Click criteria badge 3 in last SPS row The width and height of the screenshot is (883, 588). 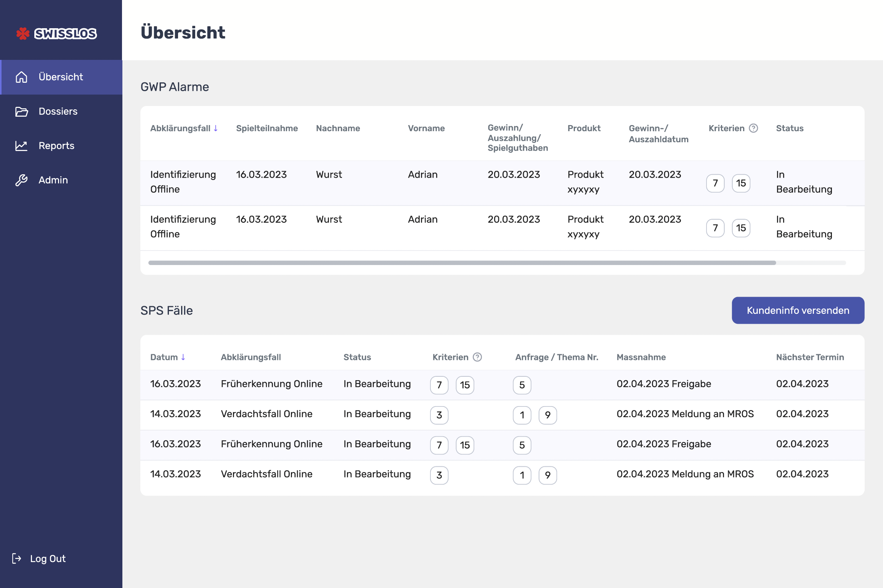click(439, 475)
